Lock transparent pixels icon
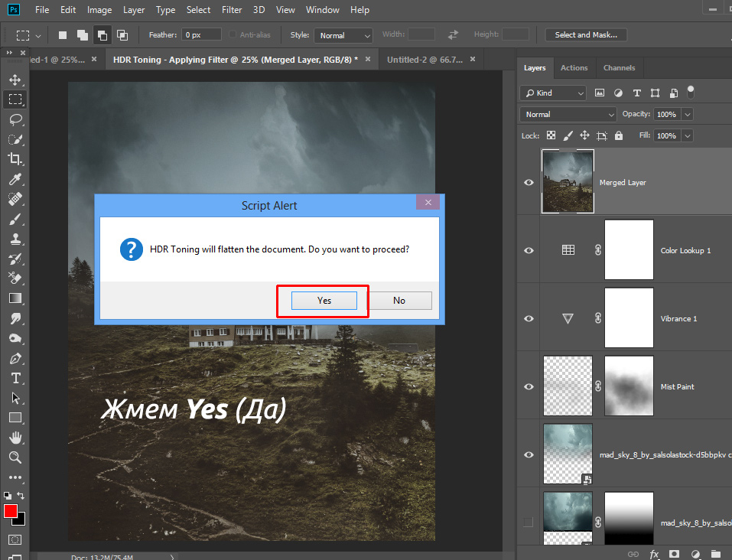 pos(551,135)
